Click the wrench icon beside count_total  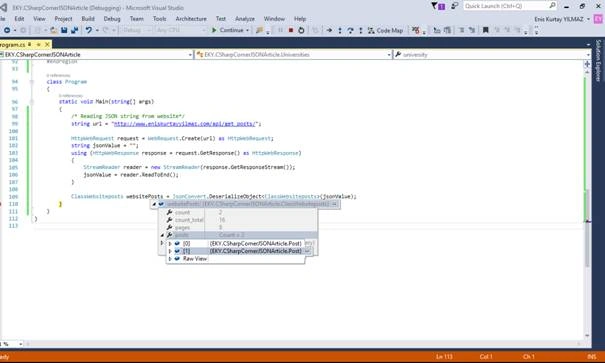point(169,220)
